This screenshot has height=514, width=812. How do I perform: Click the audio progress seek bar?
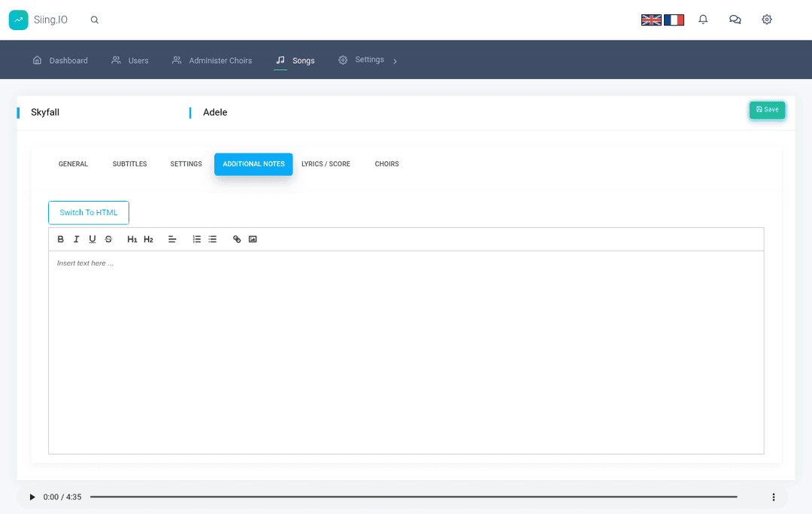414,497
